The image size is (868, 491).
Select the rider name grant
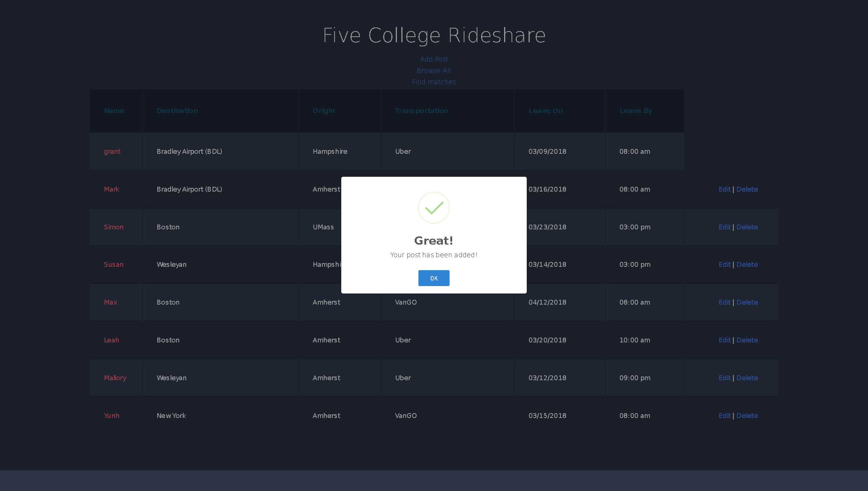pos(112,151)
